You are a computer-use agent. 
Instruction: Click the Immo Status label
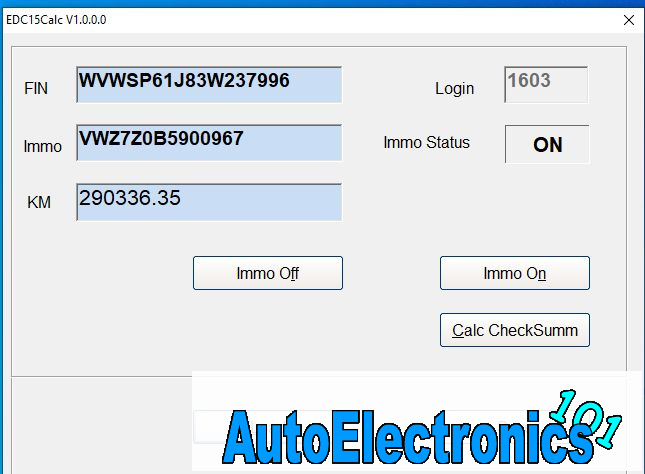426,142
